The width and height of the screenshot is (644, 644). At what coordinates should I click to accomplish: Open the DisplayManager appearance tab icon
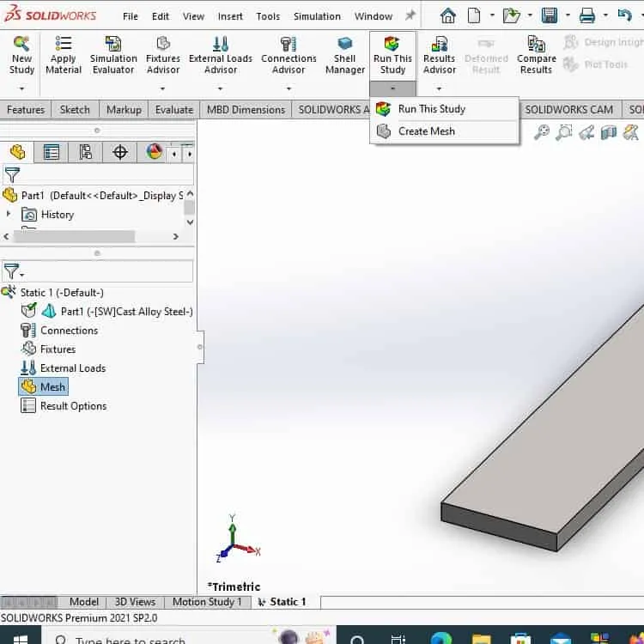[x=155, y=152]
